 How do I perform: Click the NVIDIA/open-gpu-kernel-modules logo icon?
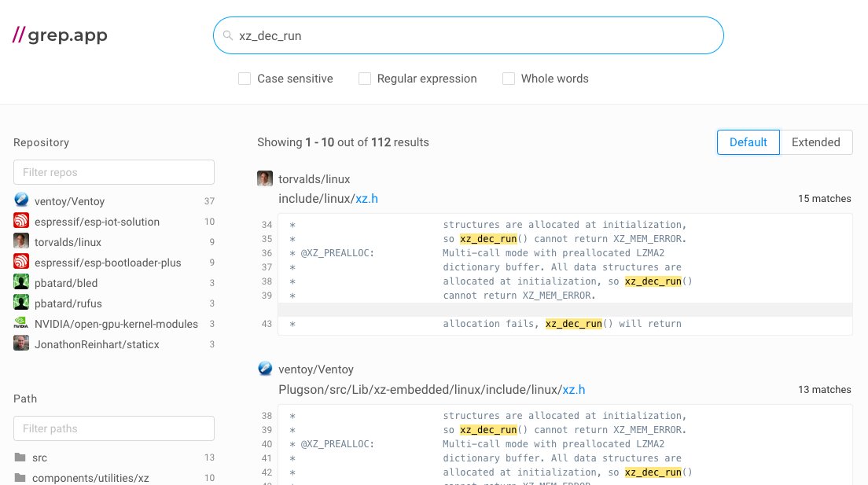tap(21, 323)
